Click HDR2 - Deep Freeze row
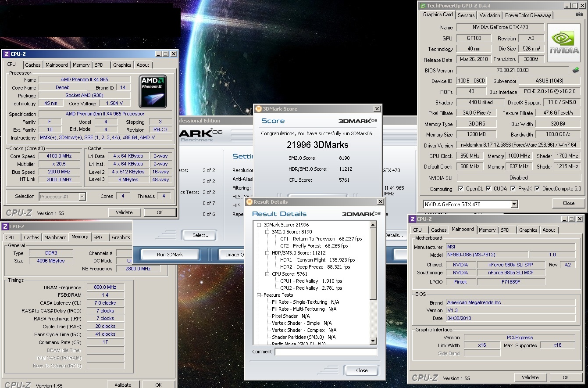This screenshot has width=588, height=388. tap(315, 267)
